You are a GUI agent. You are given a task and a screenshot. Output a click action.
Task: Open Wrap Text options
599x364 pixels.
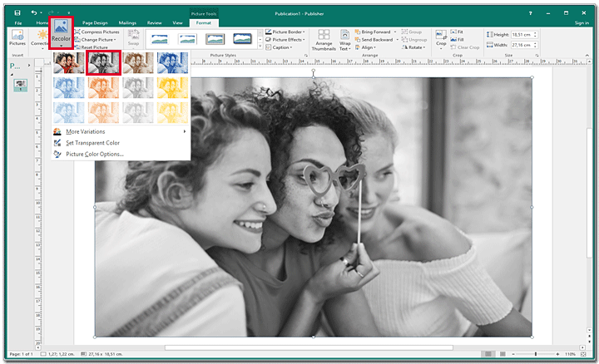(345, 40)
